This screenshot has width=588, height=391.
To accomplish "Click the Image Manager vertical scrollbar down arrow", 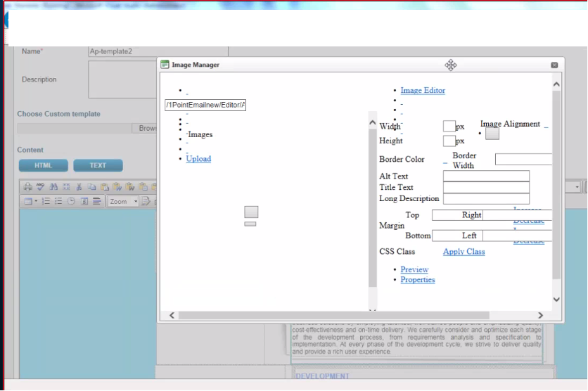I will coord(556,299).
